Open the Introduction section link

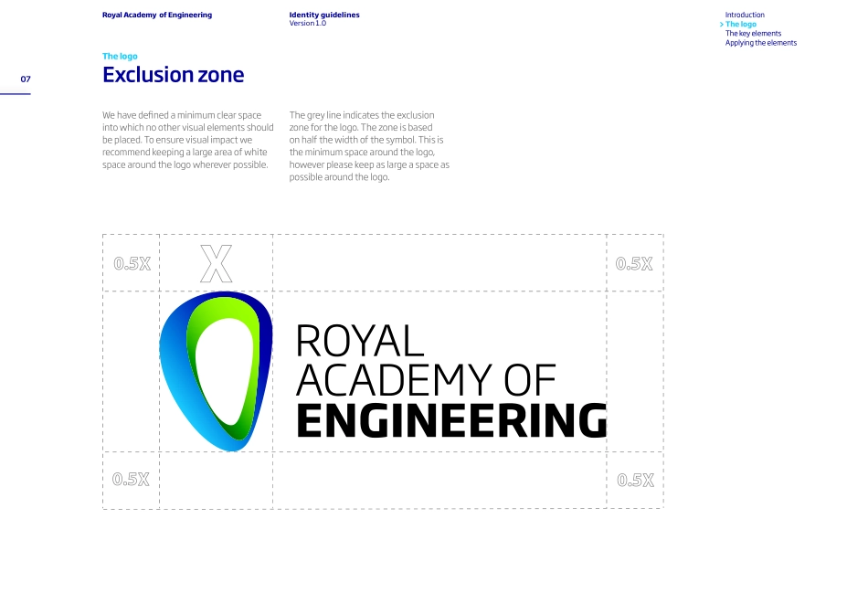745,15
